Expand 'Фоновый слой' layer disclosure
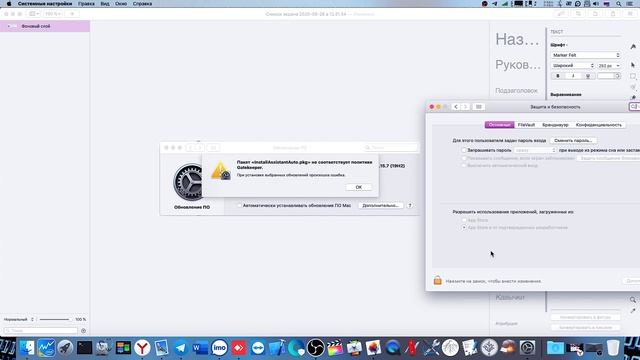Screen dimensions: 640x360 (x=8, y=26)
